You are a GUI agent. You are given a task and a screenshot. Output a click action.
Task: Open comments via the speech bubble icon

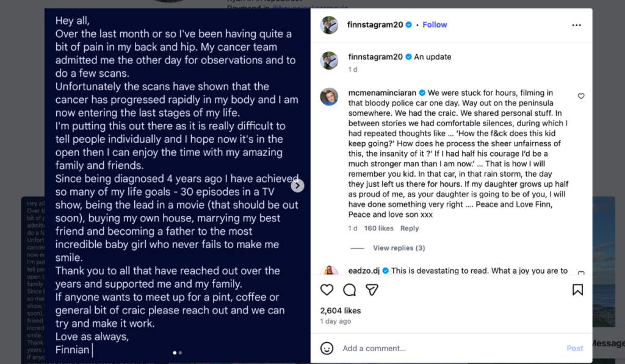[x=349, y=290]
